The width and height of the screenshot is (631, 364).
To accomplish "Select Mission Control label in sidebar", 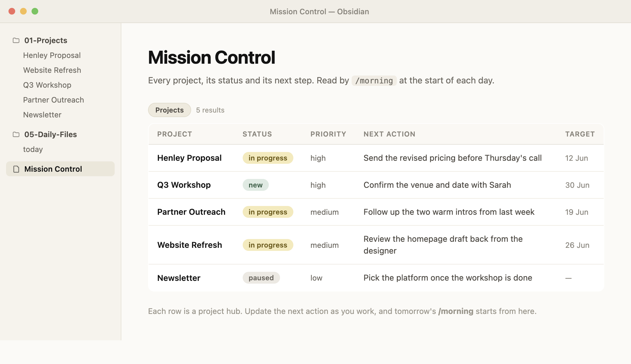I will click(53, 169).
